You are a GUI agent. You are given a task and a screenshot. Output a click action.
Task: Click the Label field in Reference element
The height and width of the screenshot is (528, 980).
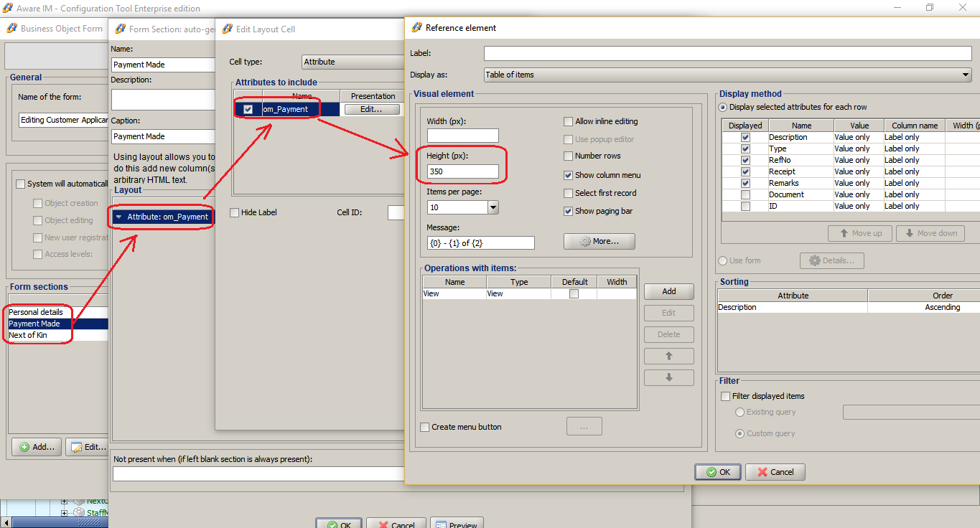[x=727, y=54]
